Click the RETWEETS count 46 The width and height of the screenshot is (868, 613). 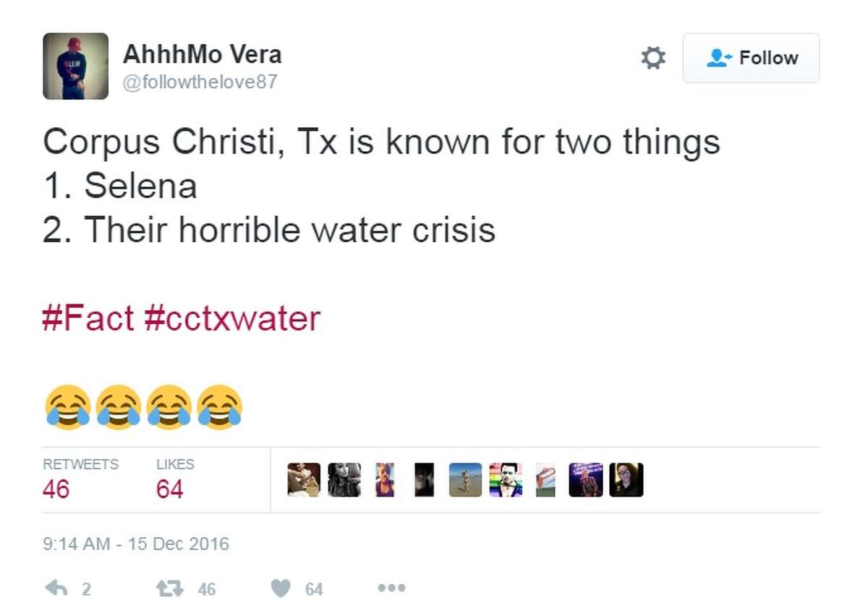[54, 488]
